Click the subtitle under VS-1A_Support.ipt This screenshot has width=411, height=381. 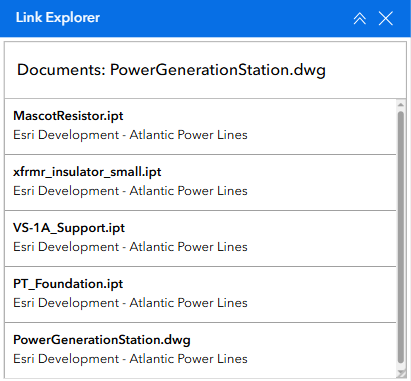[130, 247]
